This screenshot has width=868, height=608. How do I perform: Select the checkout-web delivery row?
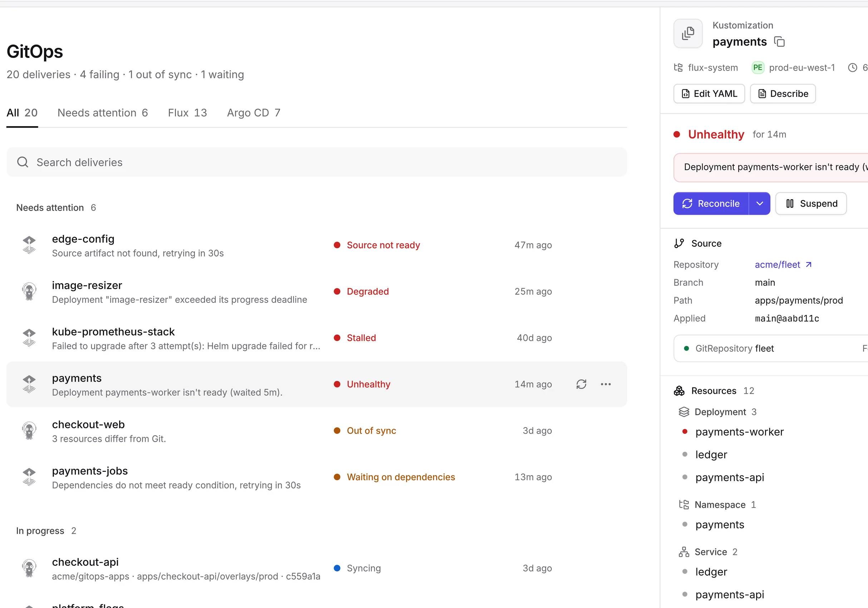pos(317,431)
